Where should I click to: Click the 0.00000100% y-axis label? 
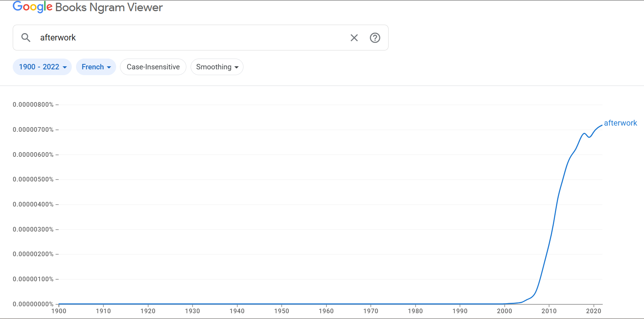33,279
